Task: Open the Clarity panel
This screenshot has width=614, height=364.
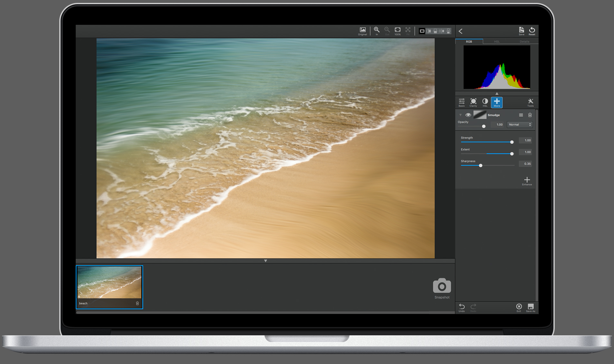Action: point(473,102)
